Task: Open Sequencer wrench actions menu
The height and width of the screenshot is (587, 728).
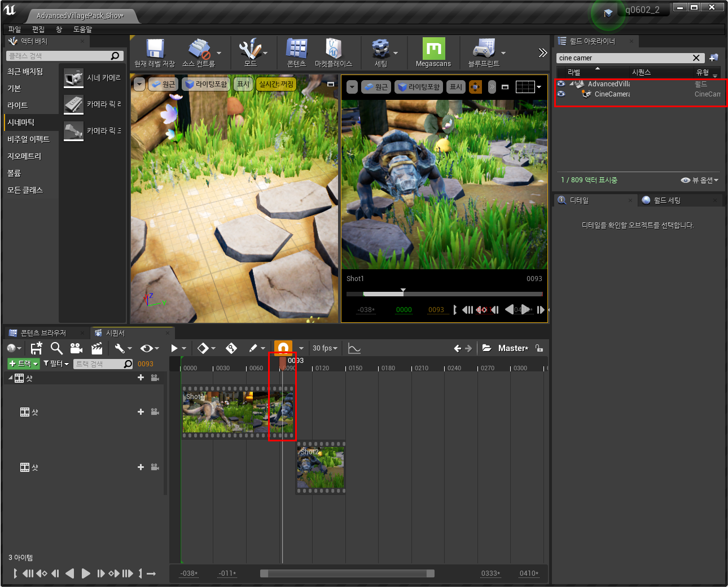Action: 122,348
